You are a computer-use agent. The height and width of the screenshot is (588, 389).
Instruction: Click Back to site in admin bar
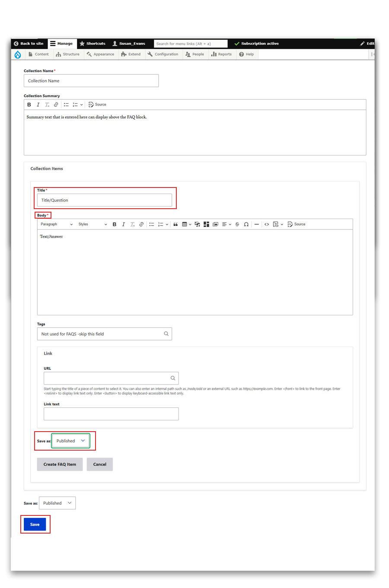click(29, 44)
